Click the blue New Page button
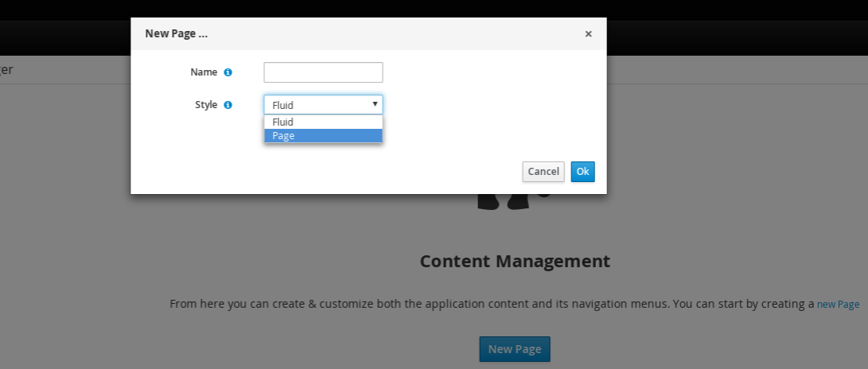Viewport: 868px width, 369px height. click(514, 349)
